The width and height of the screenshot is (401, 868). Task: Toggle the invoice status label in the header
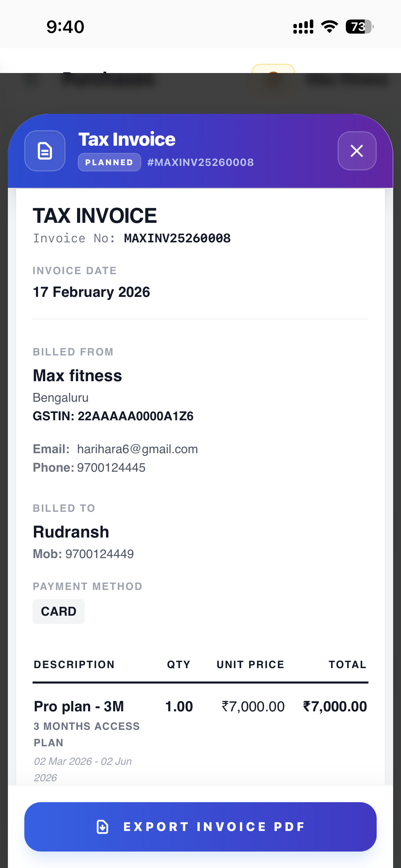tap(109, 162)
